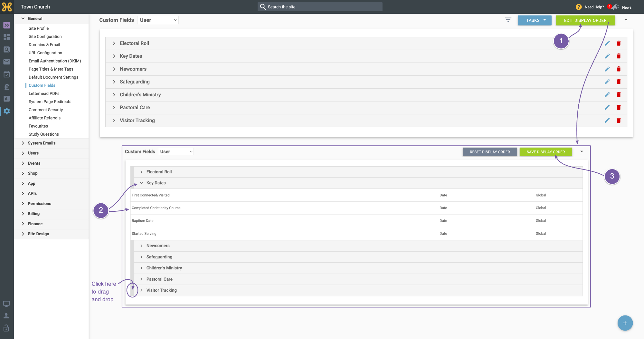Screen dimensions: 644x339
Task: Expand the Pastoral Care section in top list
Action: point(114,108)
